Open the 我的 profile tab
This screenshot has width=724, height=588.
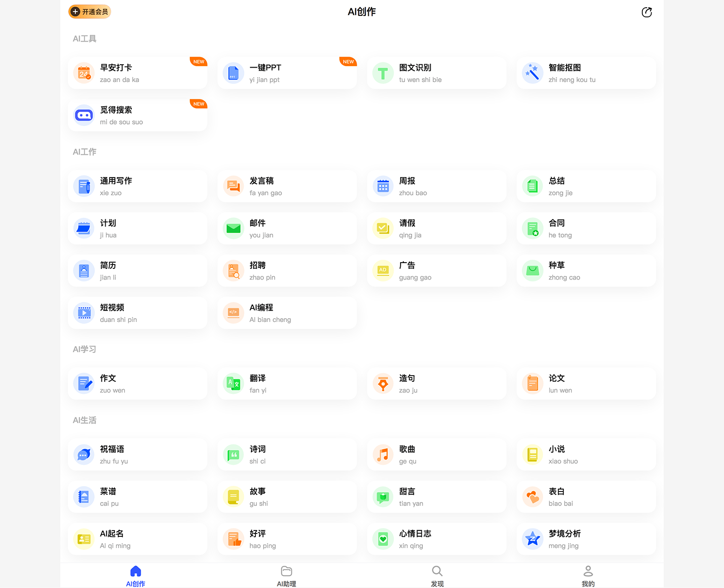[x=588, y=576]
